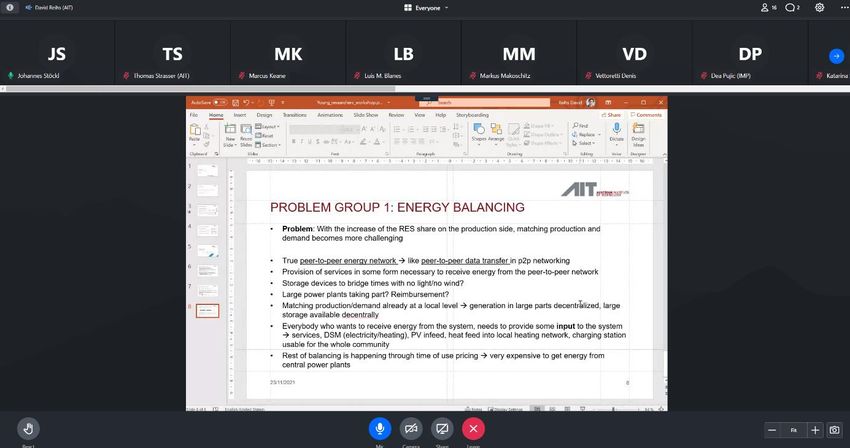This screenshot has height=448, width=850.
Task: Open the Section dropdown
Action: (268, 145)
